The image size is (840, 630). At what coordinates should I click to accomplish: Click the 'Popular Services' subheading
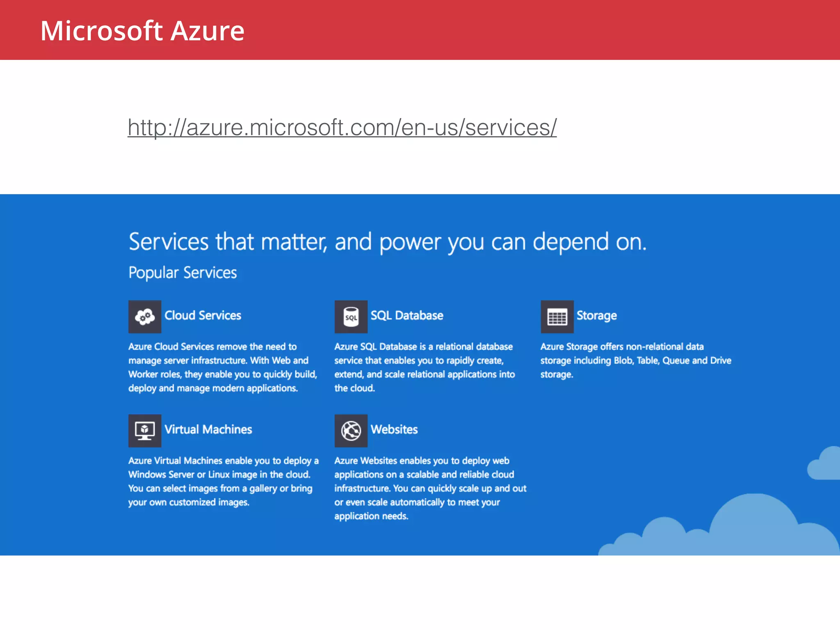coord(183,273)
